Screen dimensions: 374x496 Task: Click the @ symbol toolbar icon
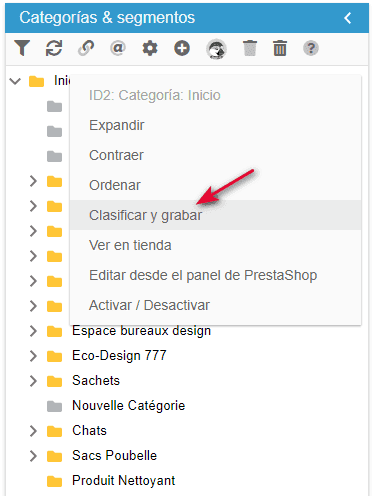(118, 48)
